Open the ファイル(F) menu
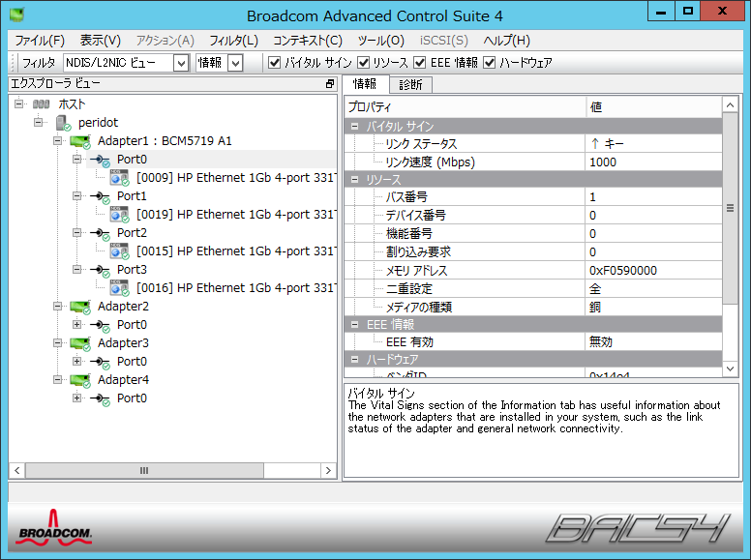 [x=40, y=41]
